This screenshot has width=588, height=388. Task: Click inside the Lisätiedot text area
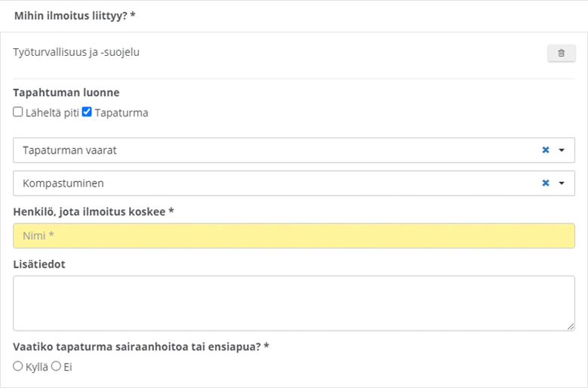(294, 303)
